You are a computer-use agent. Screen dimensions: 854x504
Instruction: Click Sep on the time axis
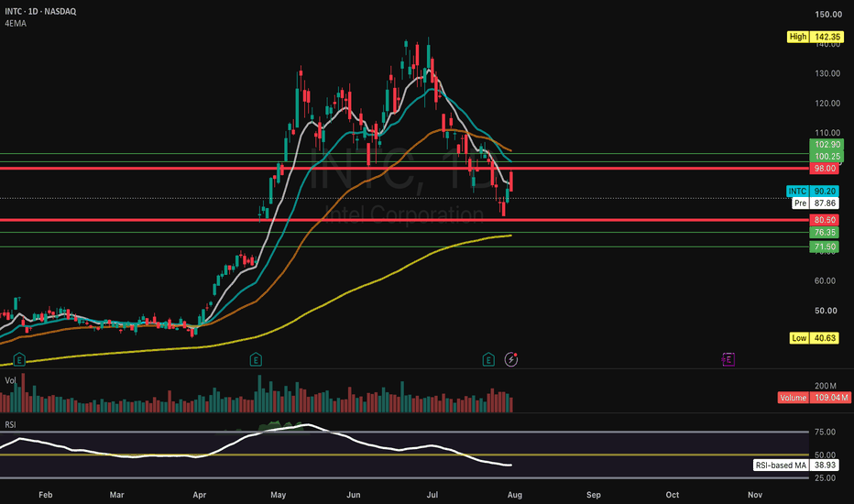click(594, 495)
